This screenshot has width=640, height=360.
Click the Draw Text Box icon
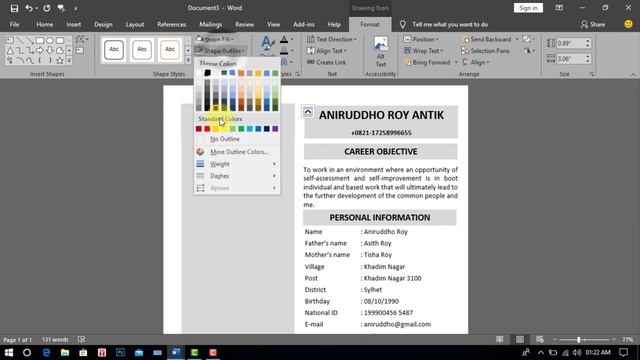point(80,51)
